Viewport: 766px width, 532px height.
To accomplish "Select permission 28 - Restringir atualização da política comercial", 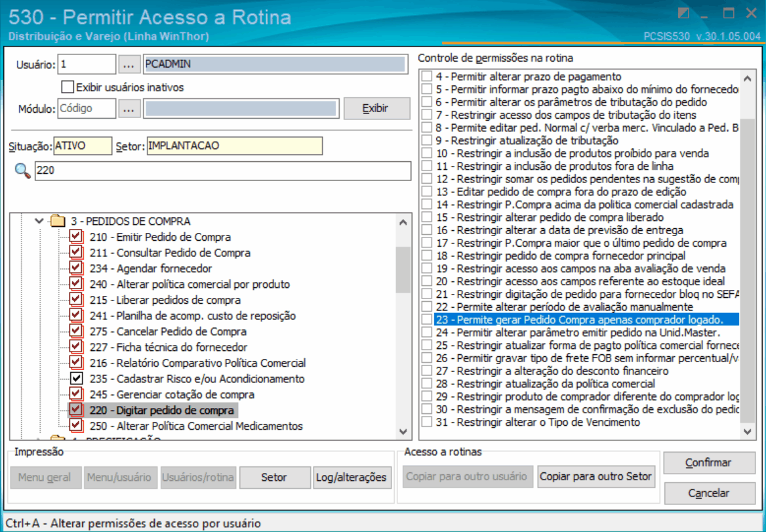I will point(545,384).
